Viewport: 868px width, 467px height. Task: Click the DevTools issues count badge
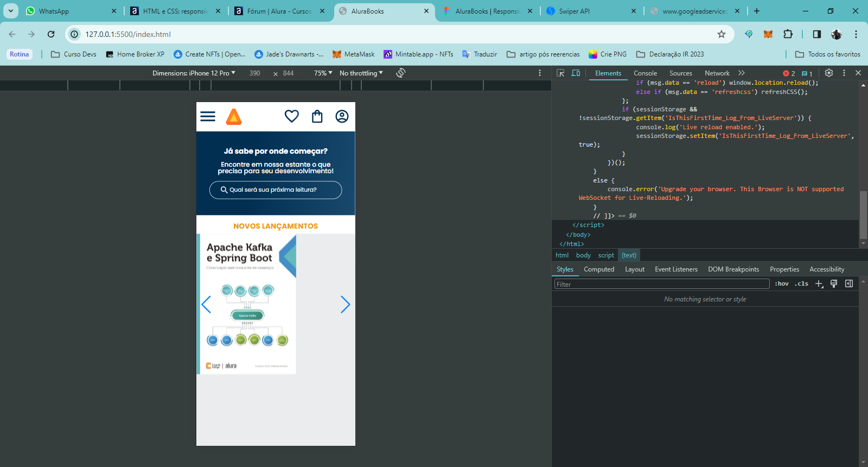(x=807, y=73)
